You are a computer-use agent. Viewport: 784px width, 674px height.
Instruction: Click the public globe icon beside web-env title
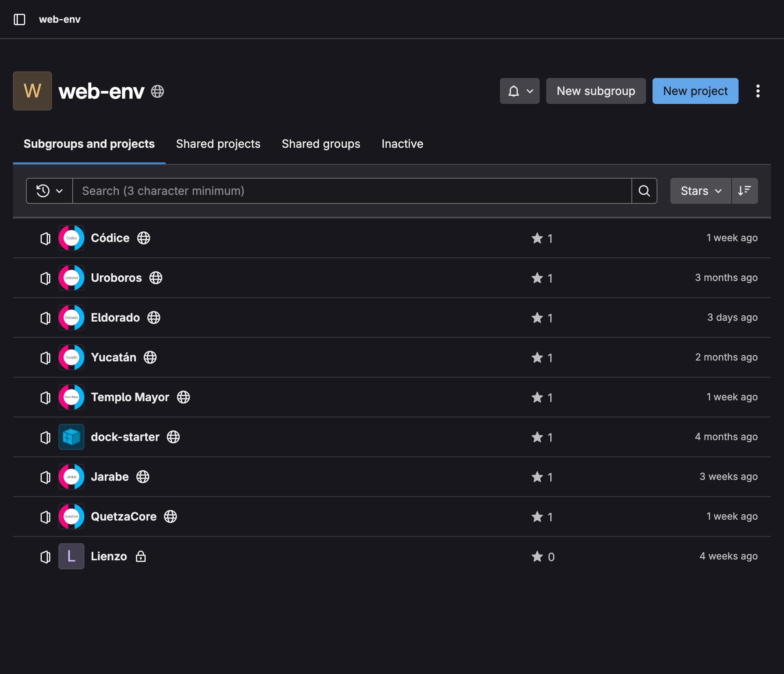tap(157, 91)
